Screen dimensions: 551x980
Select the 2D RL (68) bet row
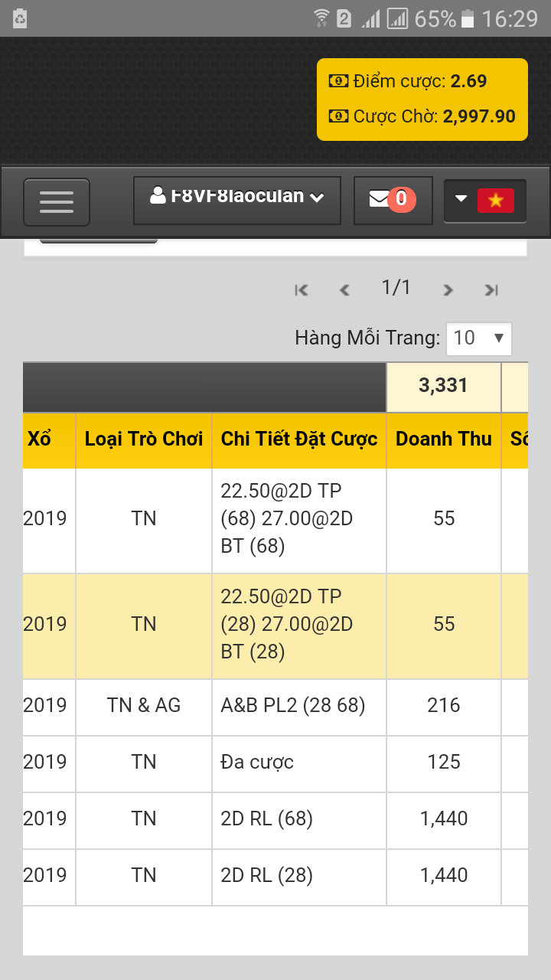(x=267, y=819)
